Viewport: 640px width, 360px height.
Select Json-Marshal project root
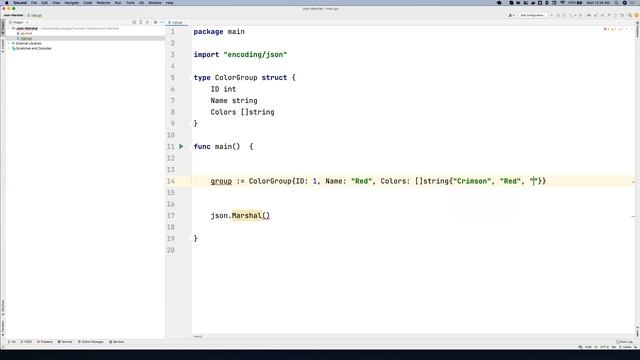[x=27, y=29]
